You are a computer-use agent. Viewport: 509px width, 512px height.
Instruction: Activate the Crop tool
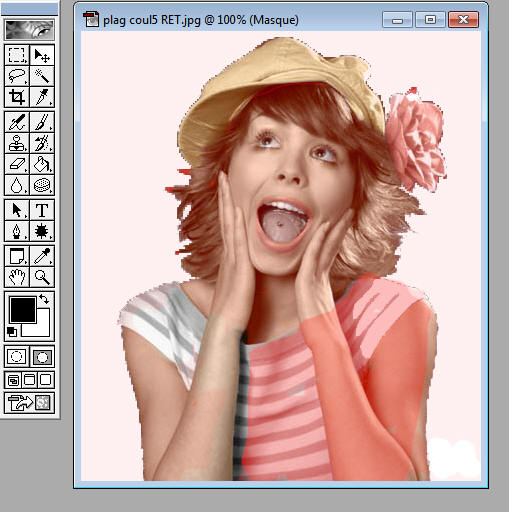(x=17, y=97)
